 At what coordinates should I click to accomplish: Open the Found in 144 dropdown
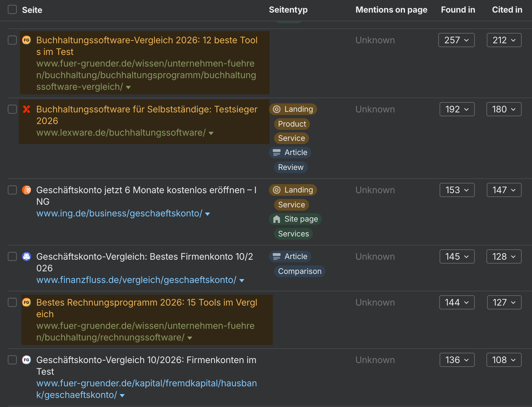(457, 302)
